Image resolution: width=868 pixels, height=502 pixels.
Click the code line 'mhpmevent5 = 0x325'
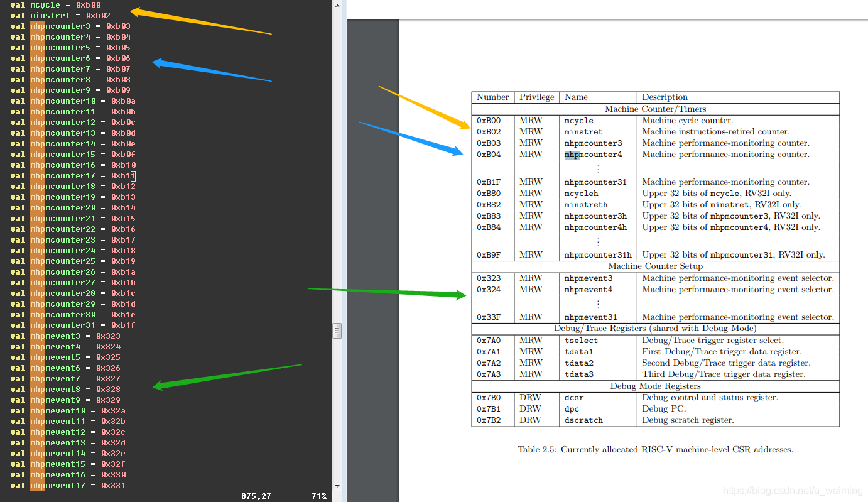pyautogui.click(x=75, y=357)
